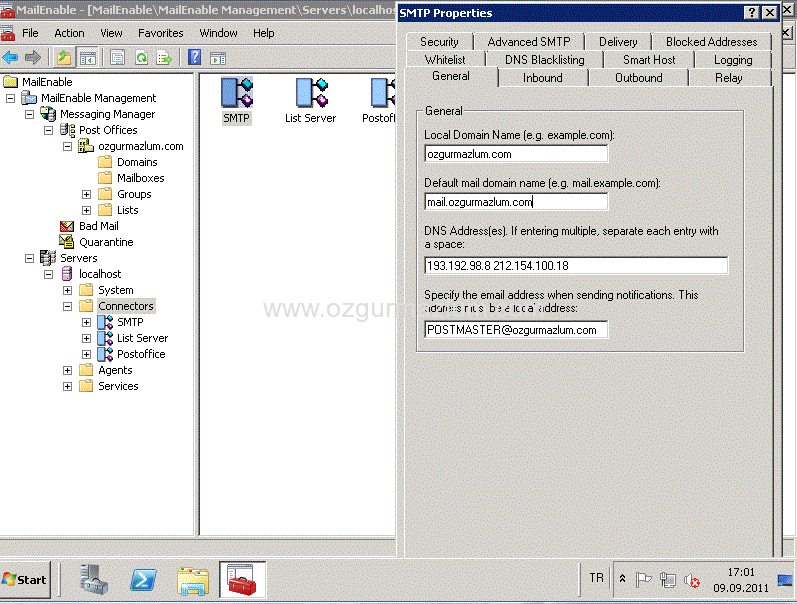This screenshot has width=797, height=604.
Task: Click the Up one level folder icon
Action: click(64, 58)
